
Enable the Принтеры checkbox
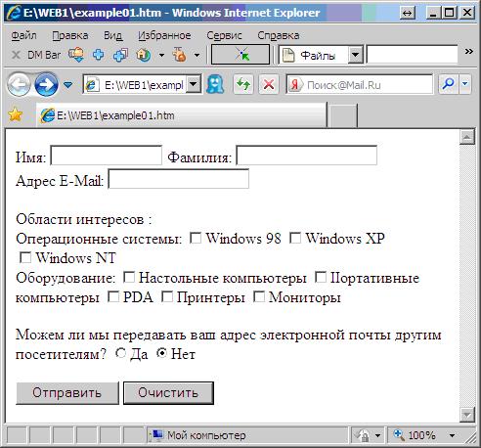tap(167, 296)
